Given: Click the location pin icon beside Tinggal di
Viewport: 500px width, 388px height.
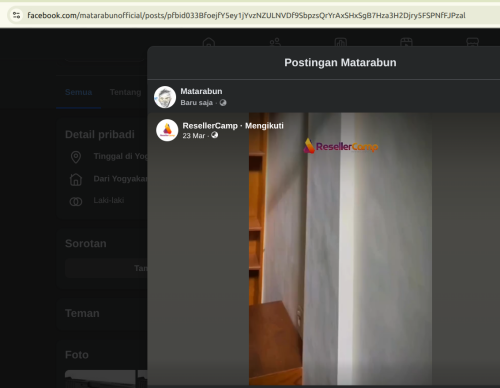Looking at the screenshot, I should [76, 157].
